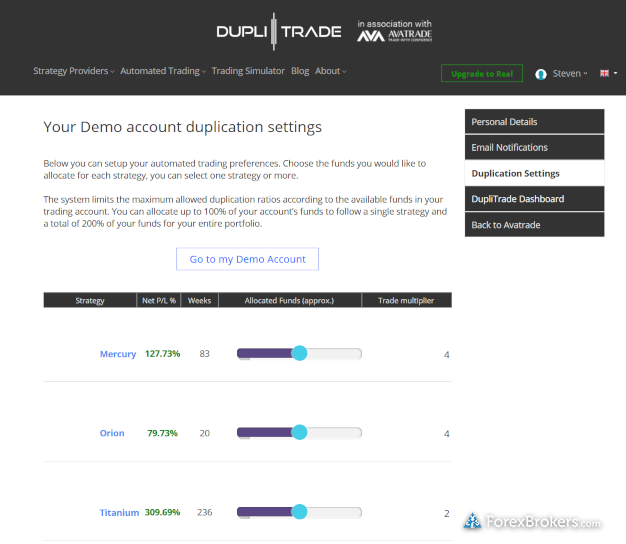Click Titanium's trade multiplier value 2
Viewport: 626px width, 544px height.
click(x=447, y=513)
